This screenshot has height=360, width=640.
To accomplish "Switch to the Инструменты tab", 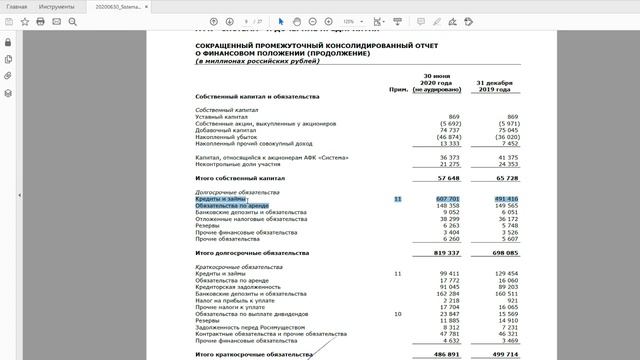I will click(57, 7).
